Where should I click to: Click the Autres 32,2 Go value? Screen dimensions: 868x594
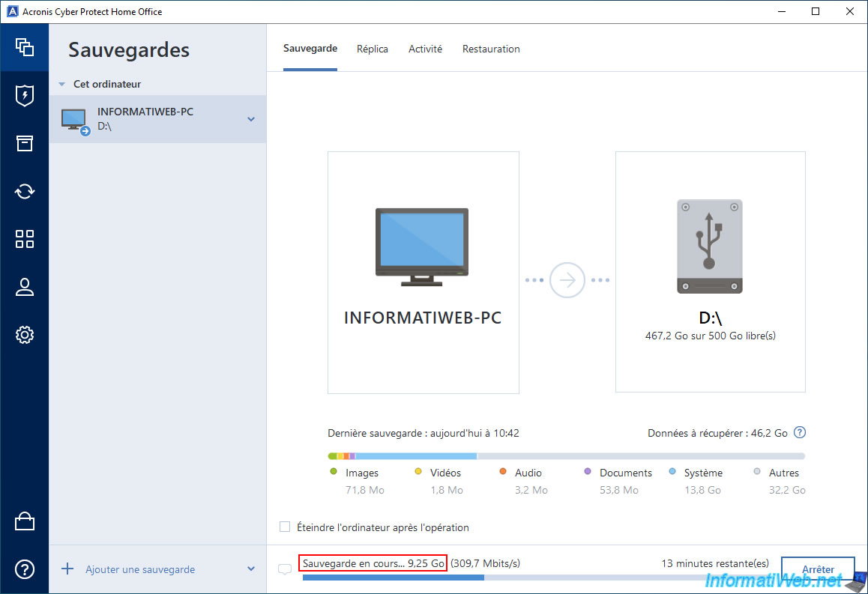point(787,490)
